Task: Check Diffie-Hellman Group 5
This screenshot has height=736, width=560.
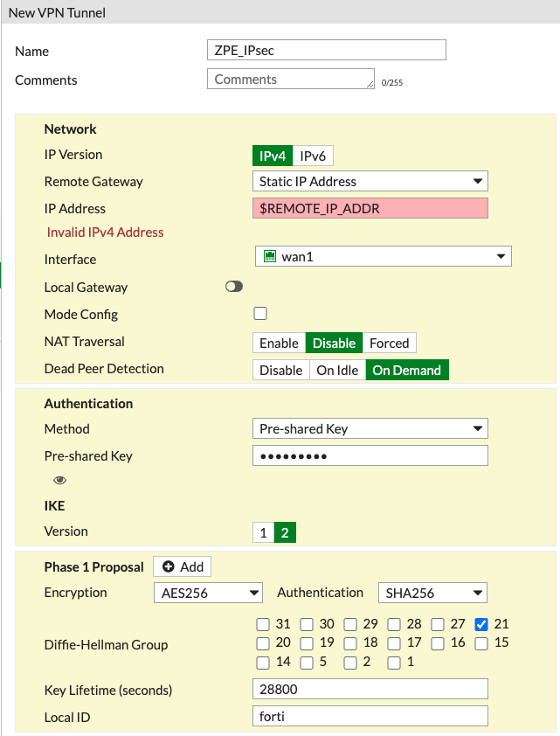Action: [307, 662]
